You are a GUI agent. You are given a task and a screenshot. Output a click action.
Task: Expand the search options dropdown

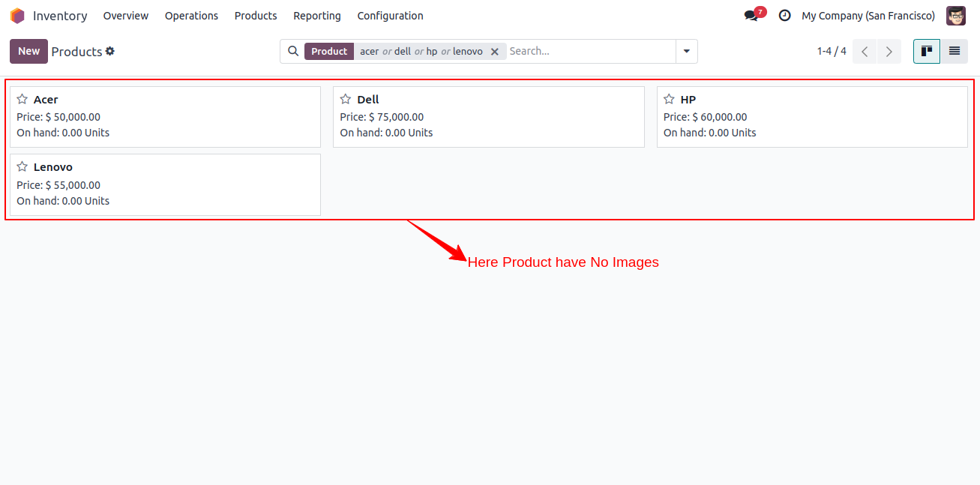(686, 51)
